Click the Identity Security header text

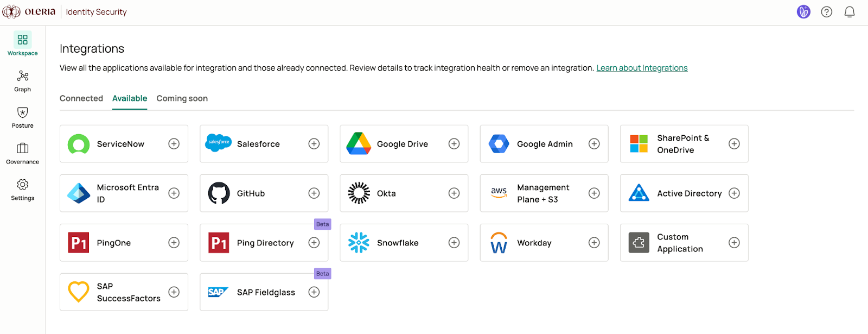pos(96,12)
